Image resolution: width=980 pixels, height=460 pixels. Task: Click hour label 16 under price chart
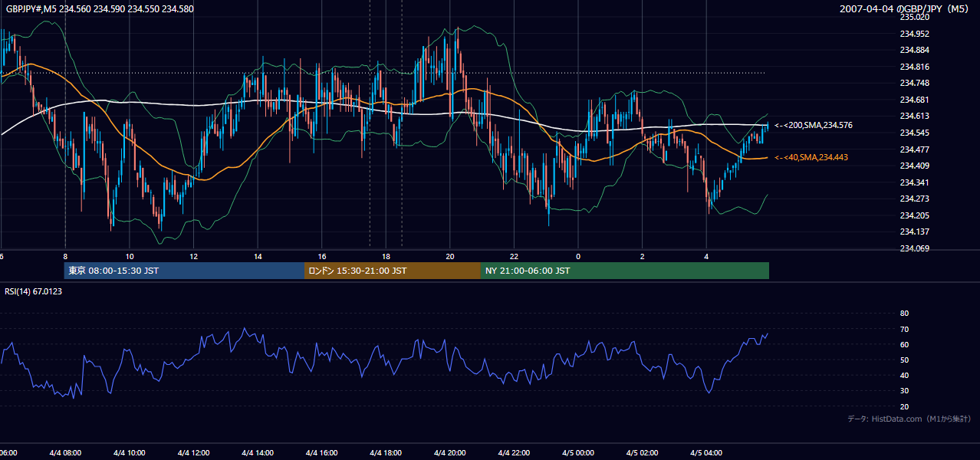tap(322, 257)
